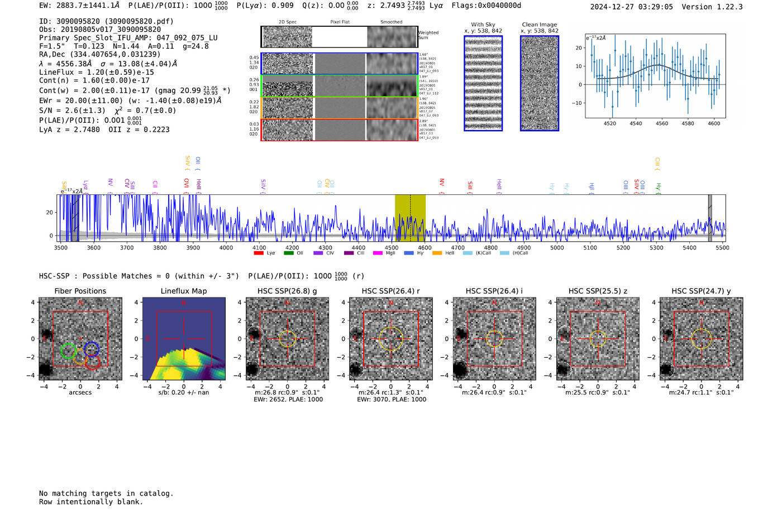Click the orange fiber circle in Fiber Positions
Screen dimensions: 782x532
click(x=80, y=356)
